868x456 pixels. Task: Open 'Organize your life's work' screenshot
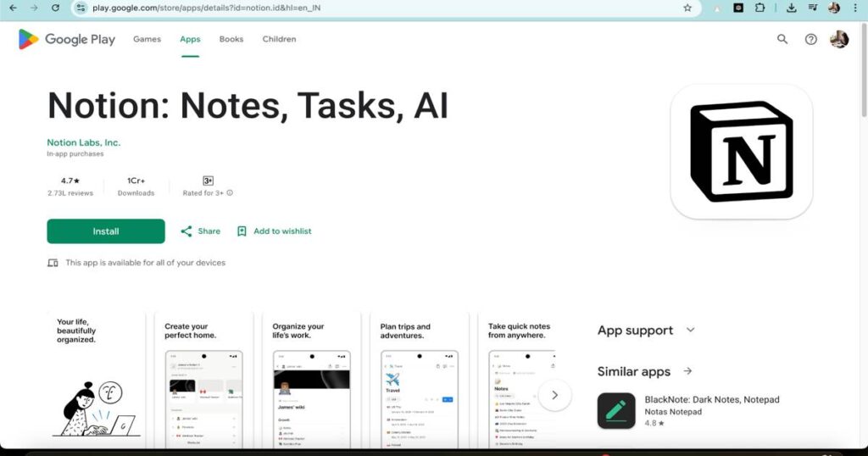[x=312, y=379]
